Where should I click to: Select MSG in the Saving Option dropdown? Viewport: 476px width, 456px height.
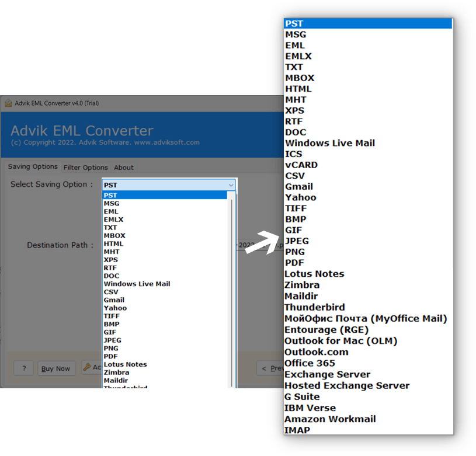click(x=165, y=203)
